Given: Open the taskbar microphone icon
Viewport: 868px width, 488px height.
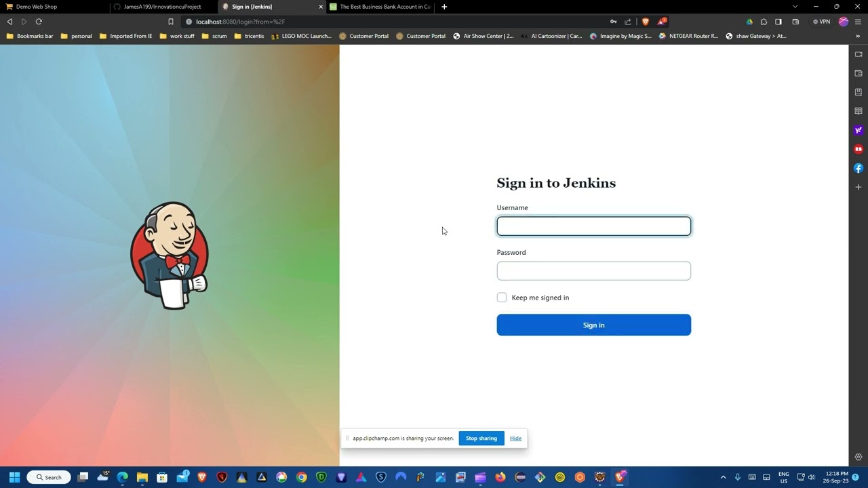Looking at the screenshot, I should pyautogui.click(x=738, y=477).
